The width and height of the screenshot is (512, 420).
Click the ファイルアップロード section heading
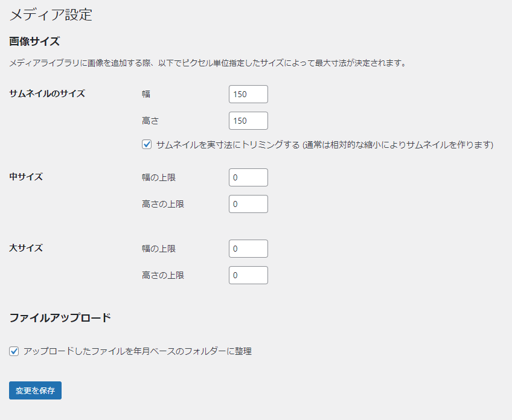pyautogui.click(x=60, y=317)
